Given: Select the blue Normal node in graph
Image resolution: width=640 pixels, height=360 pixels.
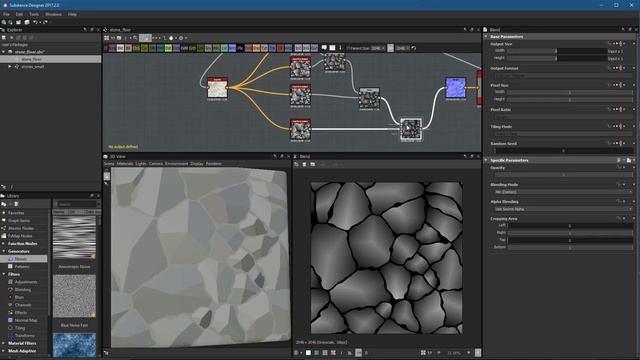Looking at the screenshot, I should coord(456,88).
